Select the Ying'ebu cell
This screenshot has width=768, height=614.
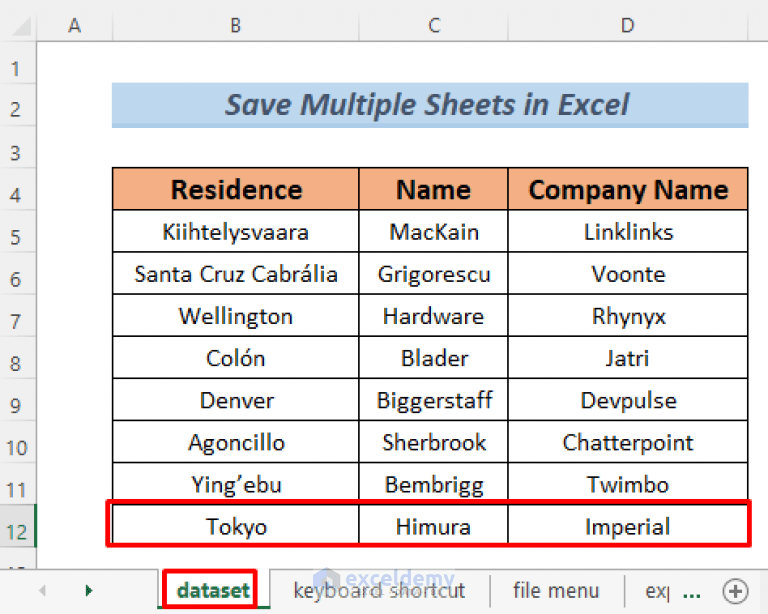[236, 484]
